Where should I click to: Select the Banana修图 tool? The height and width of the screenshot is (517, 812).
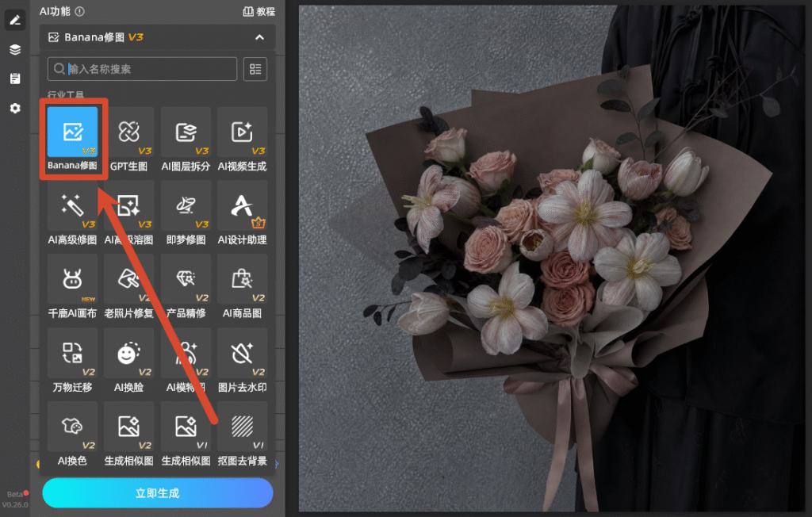pos(72,132)
